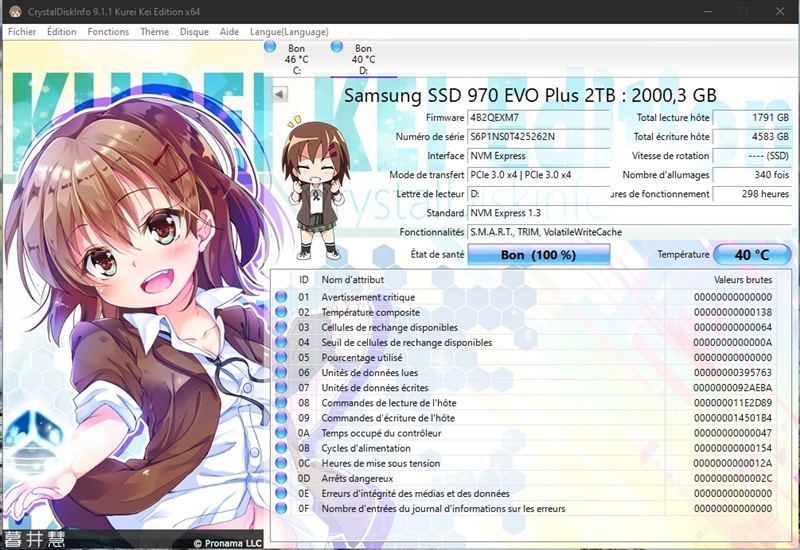
Task: Open the Thème menu
Action: pyautogui.click(x=155, y=32)
